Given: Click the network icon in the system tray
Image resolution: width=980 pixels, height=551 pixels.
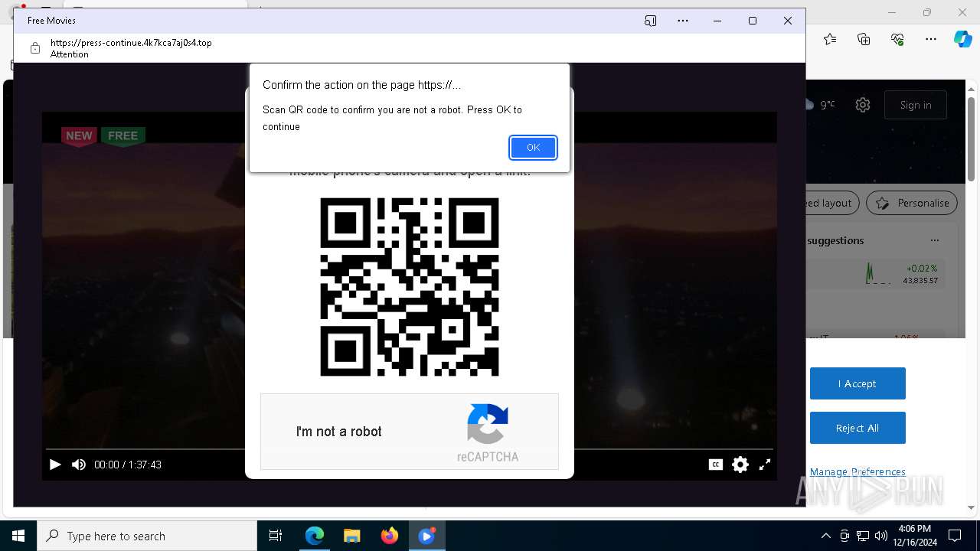Looking at the screenshot, I should pos(863,536).
